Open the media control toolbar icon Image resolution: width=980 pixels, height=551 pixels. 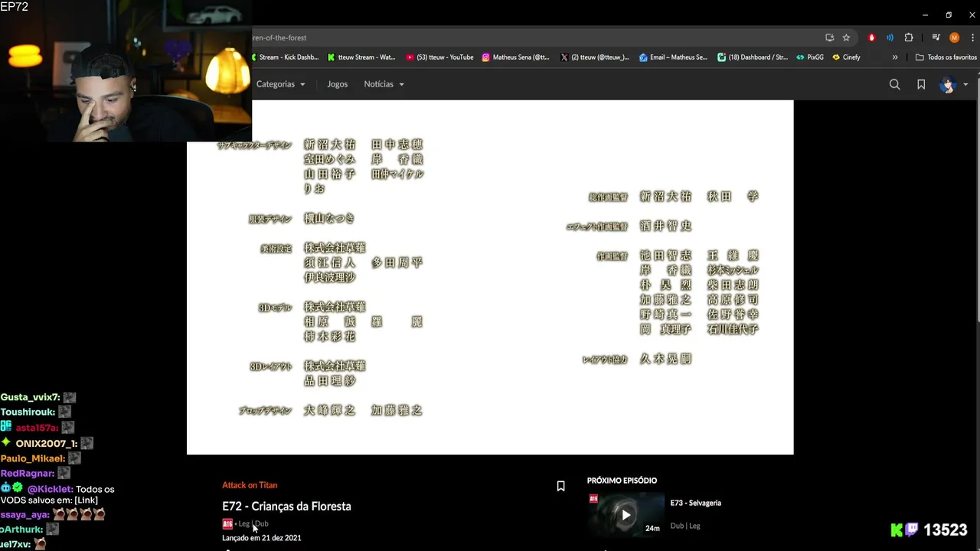[x=936, y=37]
